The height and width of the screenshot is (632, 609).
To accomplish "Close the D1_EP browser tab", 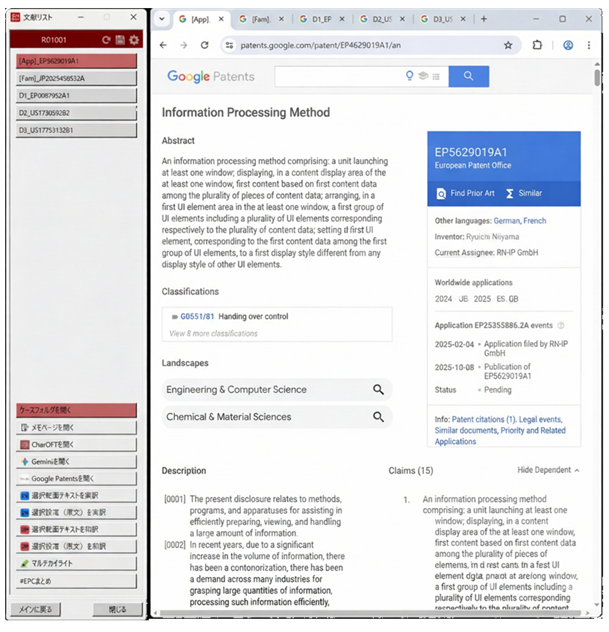I will click(x=342, y=19).
